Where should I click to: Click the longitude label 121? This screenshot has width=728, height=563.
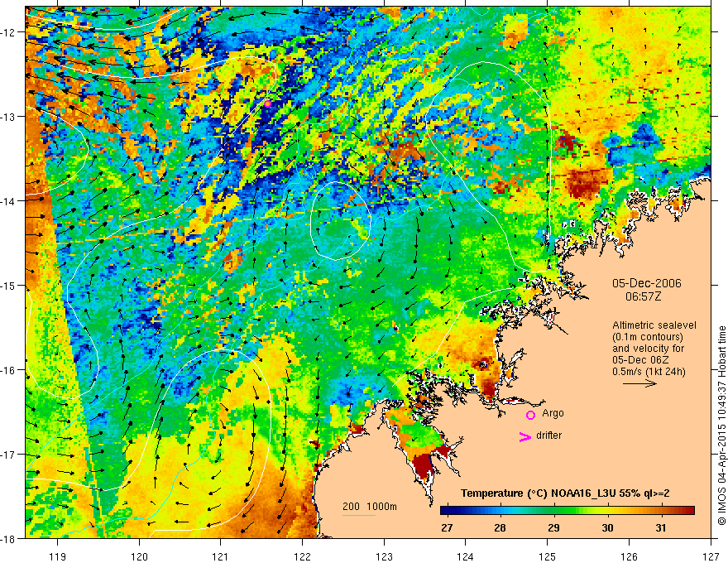click(x=221, y=556)
